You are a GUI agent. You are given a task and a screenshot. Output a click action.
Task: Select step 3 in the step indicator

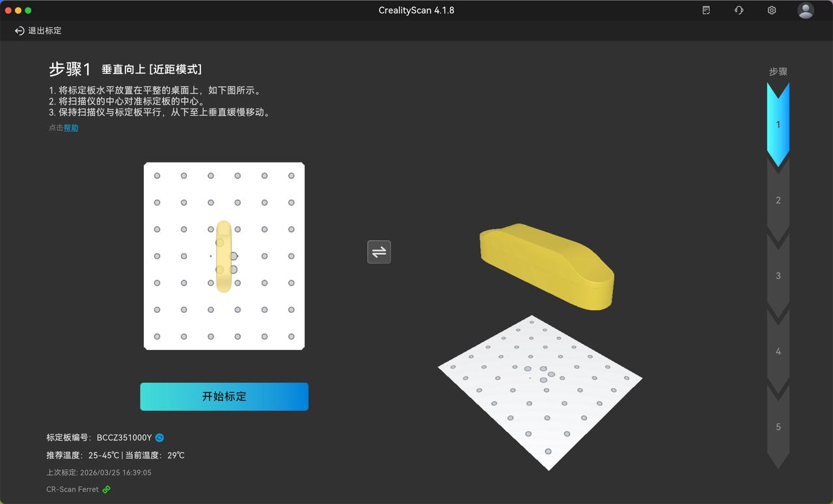[778, 276]
